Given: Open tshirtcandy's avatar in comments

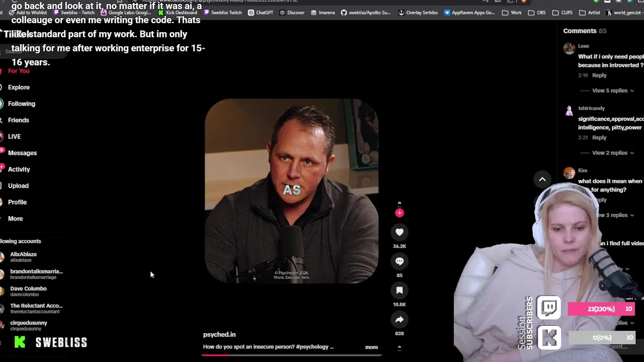Looking at the screenshot, I should [x=569, y=111].
